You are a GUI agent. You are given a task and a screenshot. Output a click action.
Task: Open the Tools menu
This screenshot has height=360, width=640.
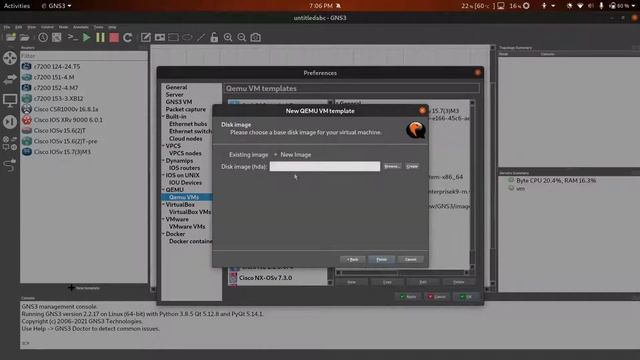pyautogui.click(x=98, y=27)
